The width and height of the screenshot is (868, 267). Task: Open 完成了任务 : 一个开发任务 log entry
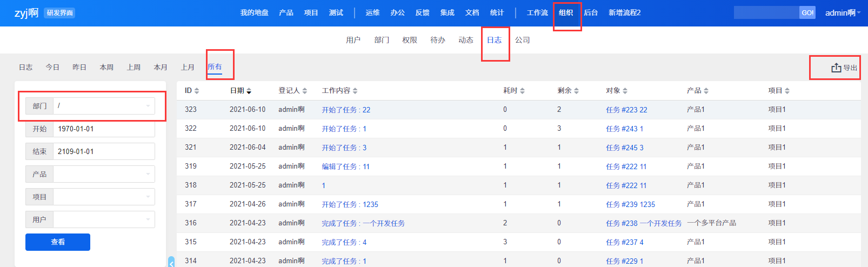pos(363,223)
